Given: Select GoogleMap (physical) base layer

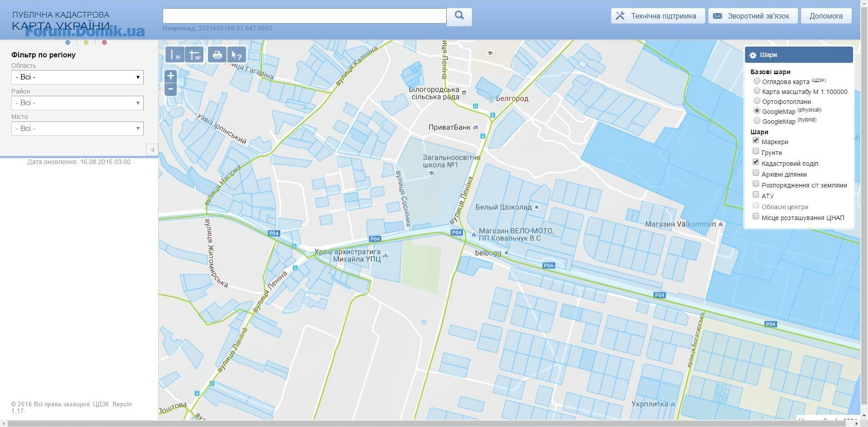Looking at the screenshot, I should click(x=757, y=111).
